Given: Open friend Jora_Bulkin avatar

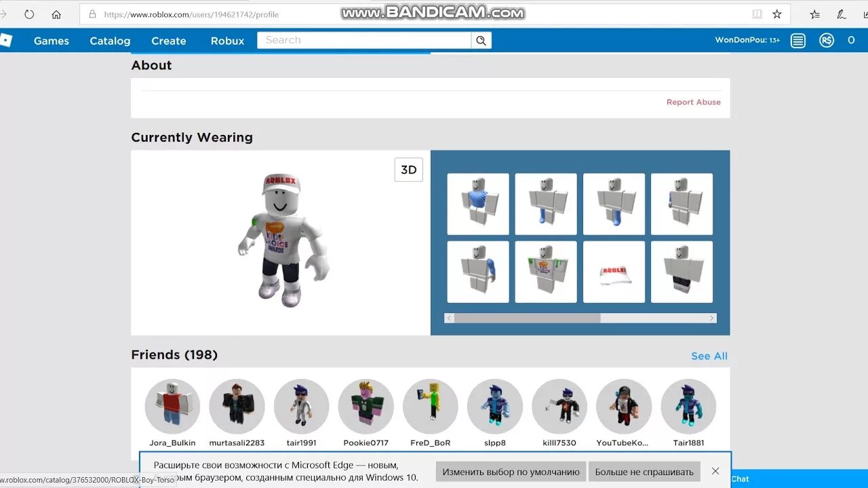Looking at the screenshot, I should (172, 407).
